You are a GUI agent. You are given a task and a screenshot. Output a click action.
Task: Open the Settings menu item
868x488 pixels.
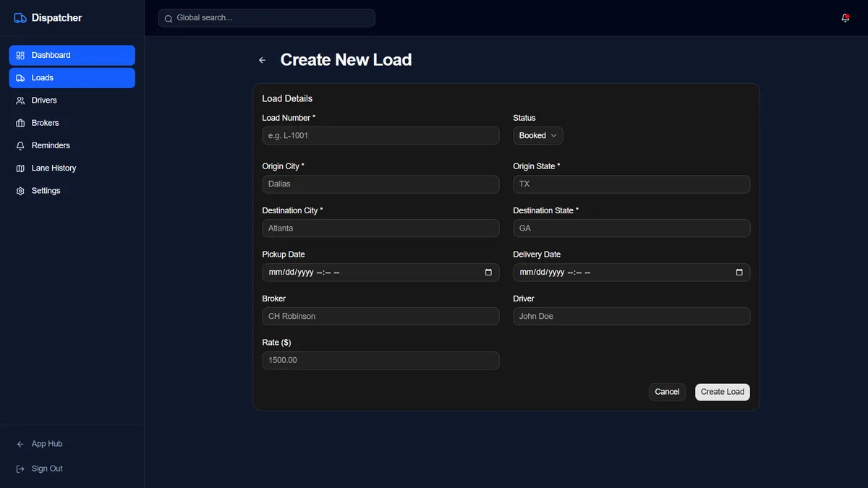(72, 191)
